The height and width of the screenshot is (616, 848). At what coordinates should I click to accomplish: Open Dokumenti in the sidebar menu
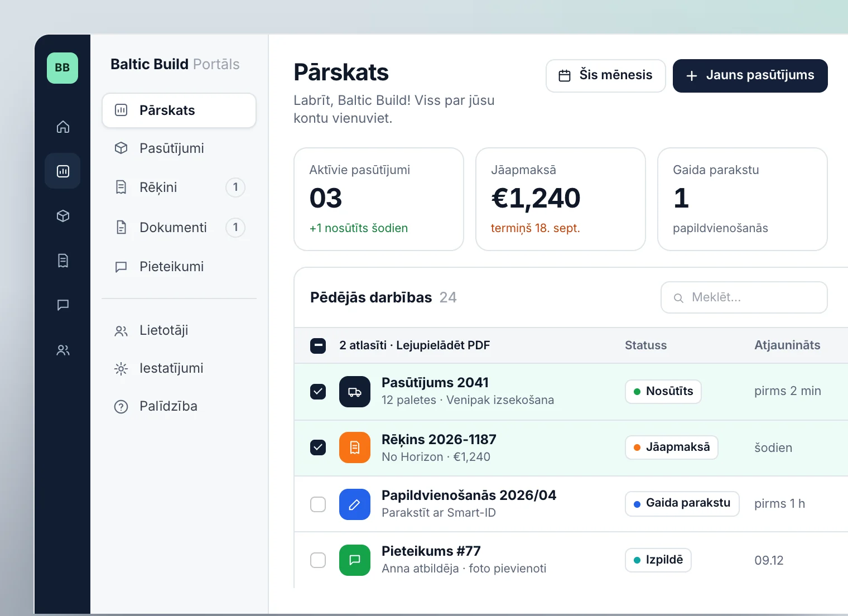coord(179,228)
